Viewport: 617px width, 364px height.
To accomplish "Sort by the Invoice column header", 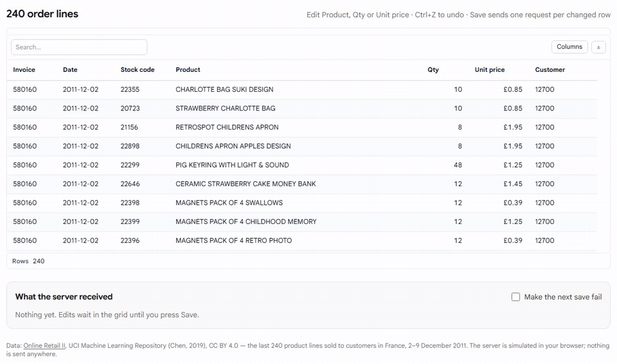I will [x=24, y=69].
